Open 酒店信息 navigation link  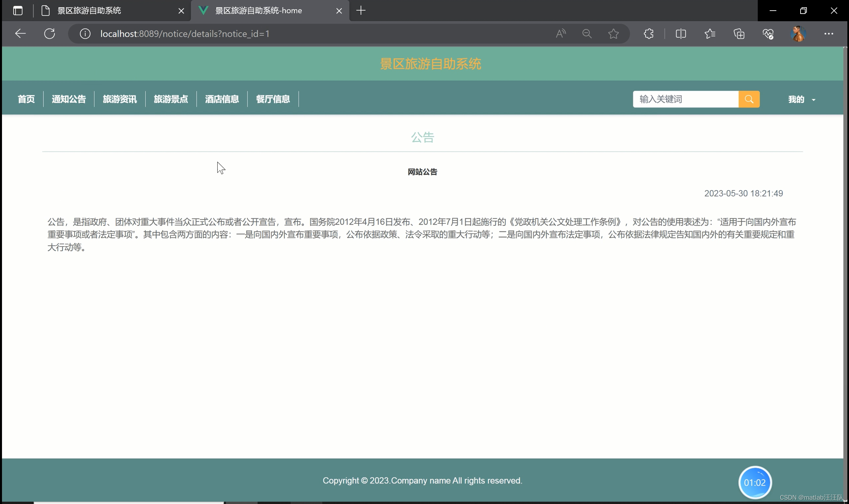tap(222, 99)
